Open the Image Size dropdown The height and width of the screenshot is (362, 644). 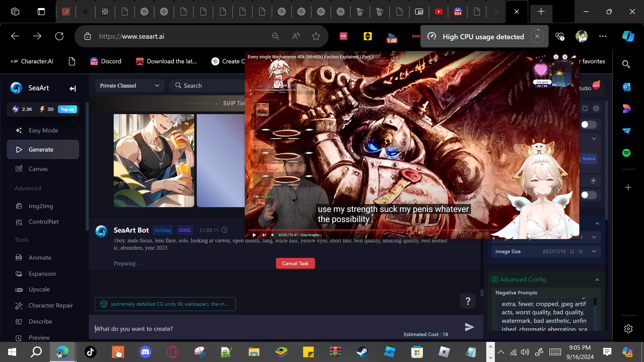546,251
